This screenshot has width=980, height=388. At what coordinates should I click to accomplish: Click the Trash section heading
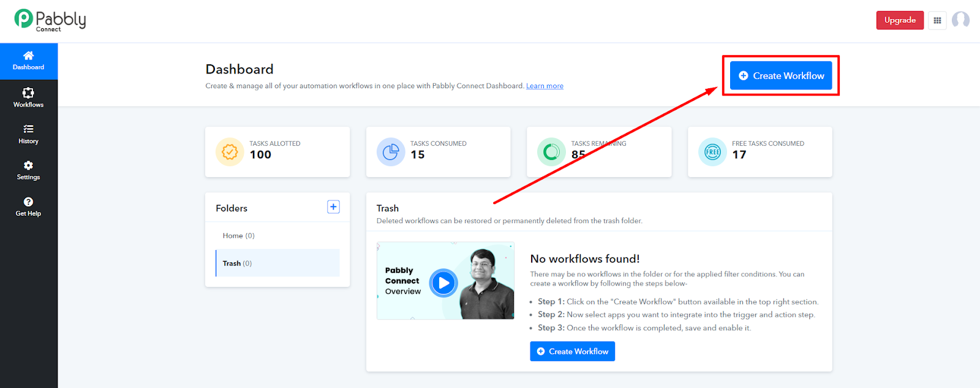(x=388, y=208)
